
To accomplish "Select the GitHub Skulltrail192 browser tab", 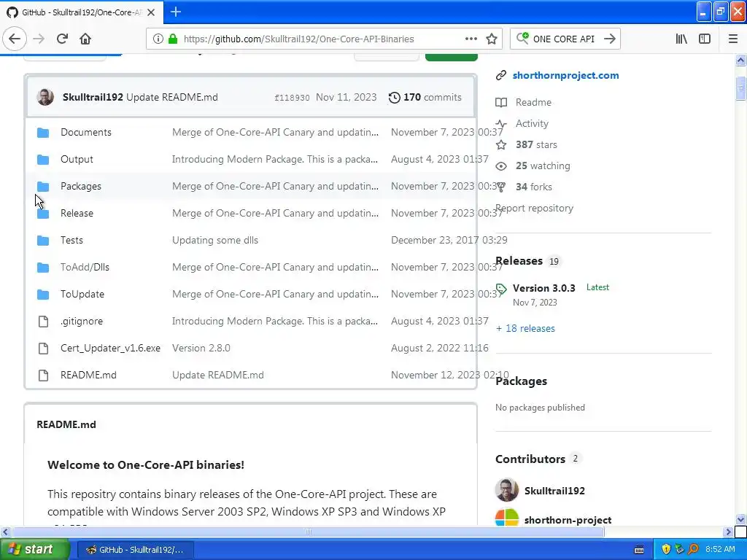I will pos(82,12).
